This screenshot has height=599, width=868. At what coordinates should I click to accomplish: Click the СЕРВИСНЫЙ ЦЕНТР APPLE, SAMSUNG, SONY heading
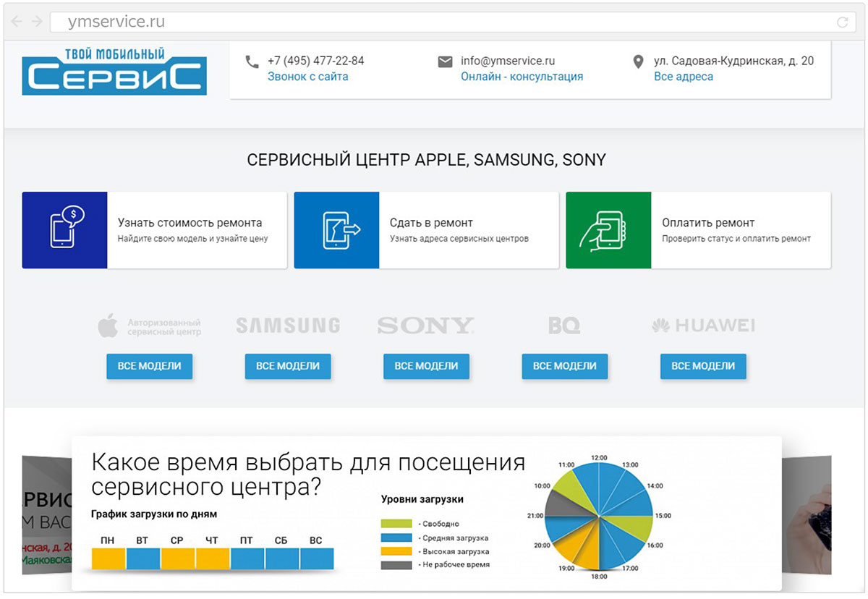click(426, 160)
